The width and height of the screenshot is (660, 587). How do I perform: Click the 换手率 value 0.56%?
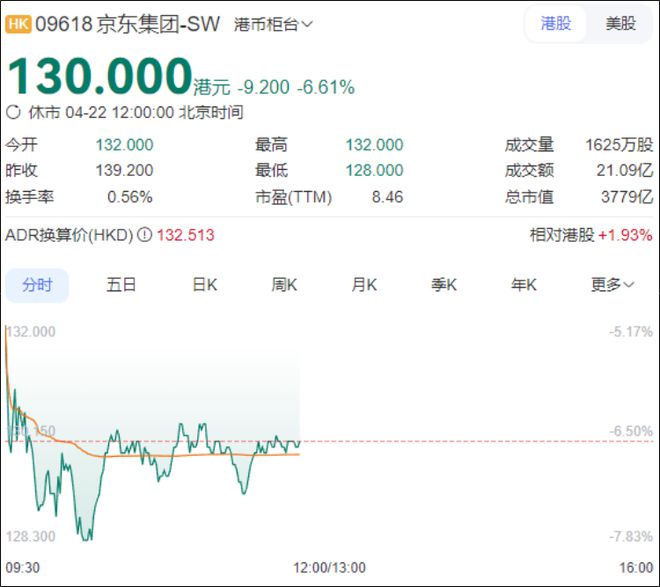click(x=130, y=197)
